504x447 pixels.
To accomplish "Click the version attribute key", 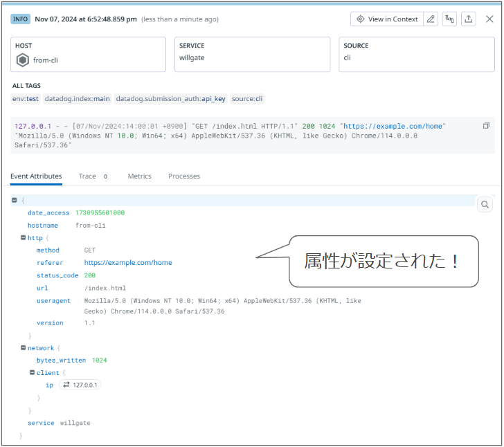I will coord(50,323).
